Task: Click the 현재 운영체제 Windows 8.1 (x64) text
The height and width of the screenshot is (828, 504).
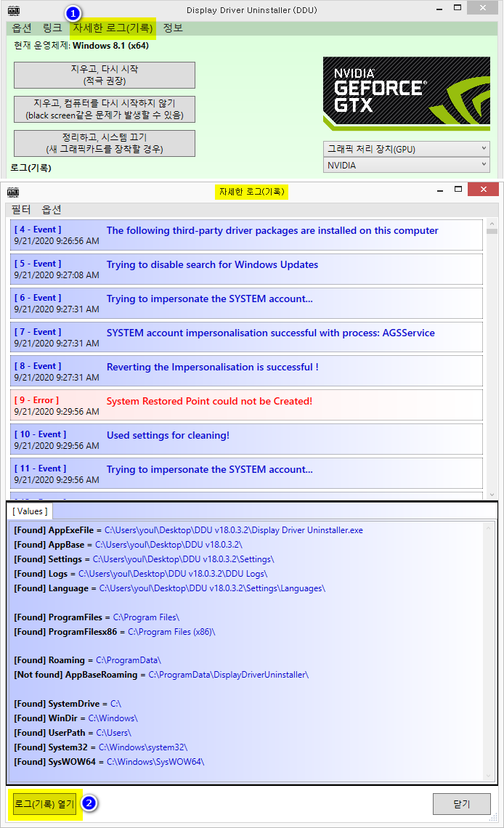Action: [x=81, y=46]
